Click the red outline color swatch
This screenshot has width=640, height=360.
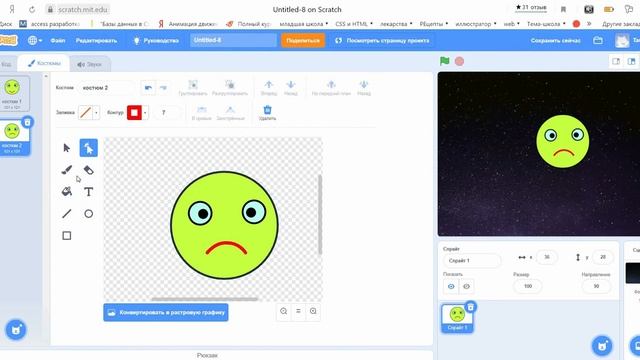(134, 112)
